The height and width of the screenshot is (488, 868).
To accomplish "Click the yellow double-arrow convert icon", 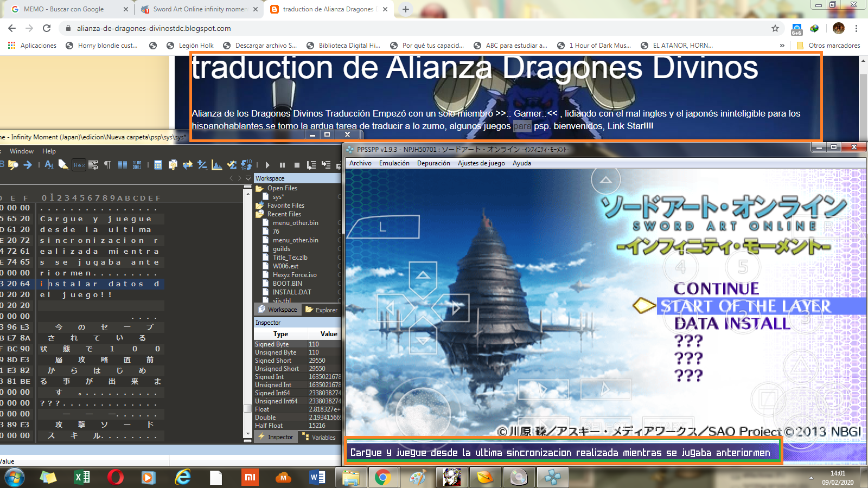I will tap(187, 165).
